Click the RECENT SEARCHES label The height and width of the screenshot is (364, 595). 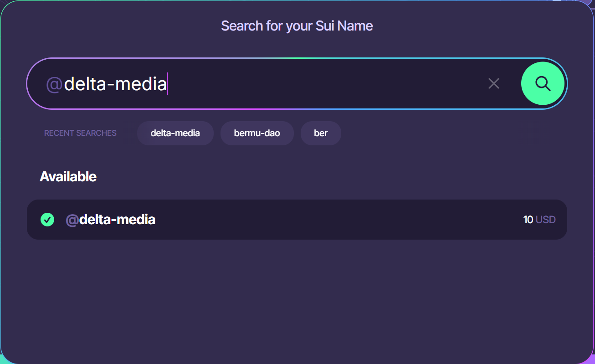click(x=80, y=133)
